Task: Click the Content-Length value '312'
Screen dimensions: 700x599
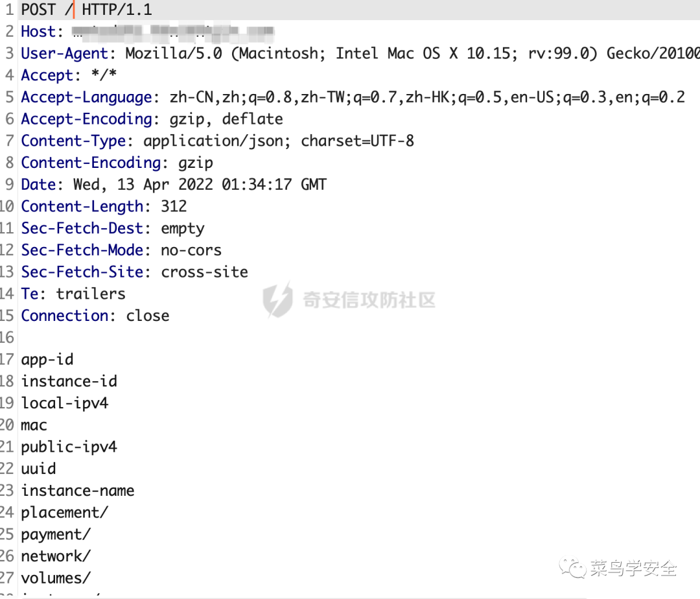Action: (174, 206)
